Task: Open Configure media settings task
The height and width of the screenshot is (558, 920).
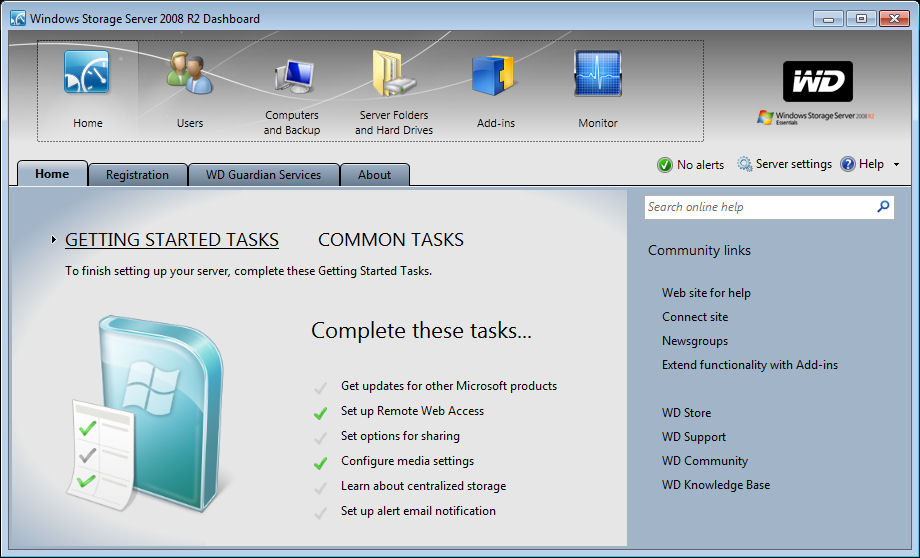Action: [x=407, y=461]
